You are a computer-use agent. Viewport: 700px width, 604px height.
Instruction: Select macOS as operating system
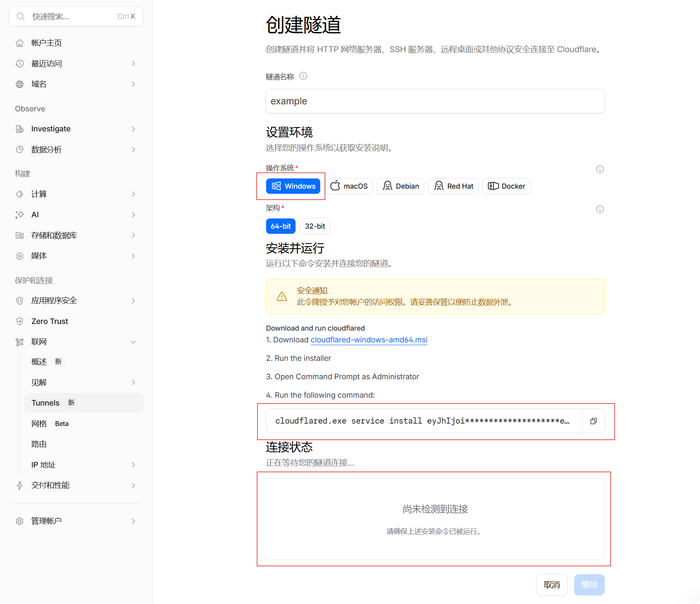[x=349, y=186]
